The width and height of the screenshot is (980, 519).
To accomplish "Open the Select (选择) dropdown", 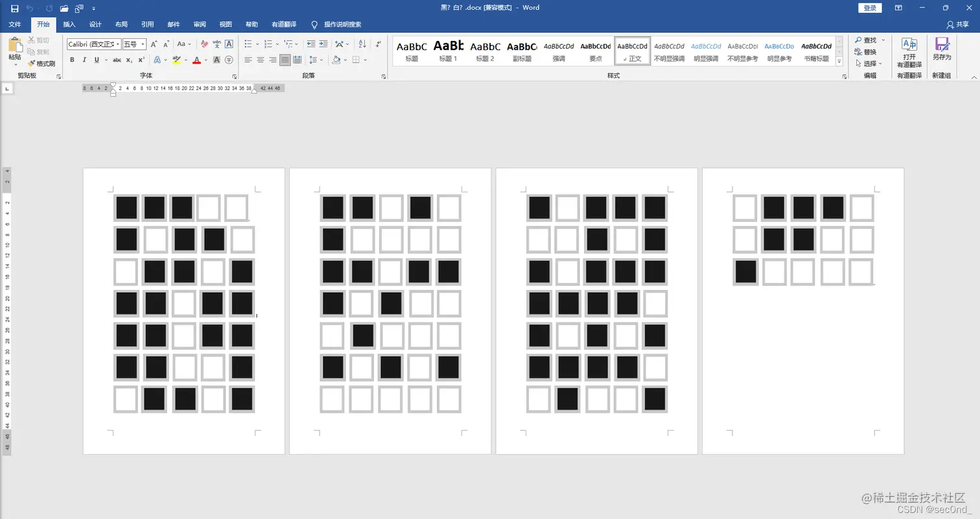I will tap(869, 64).
